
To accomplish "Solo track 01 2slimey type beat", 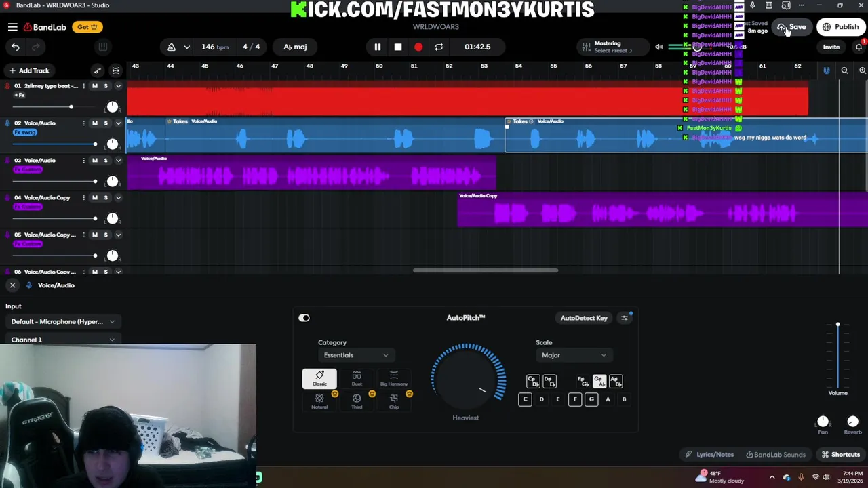I will 106,86.
